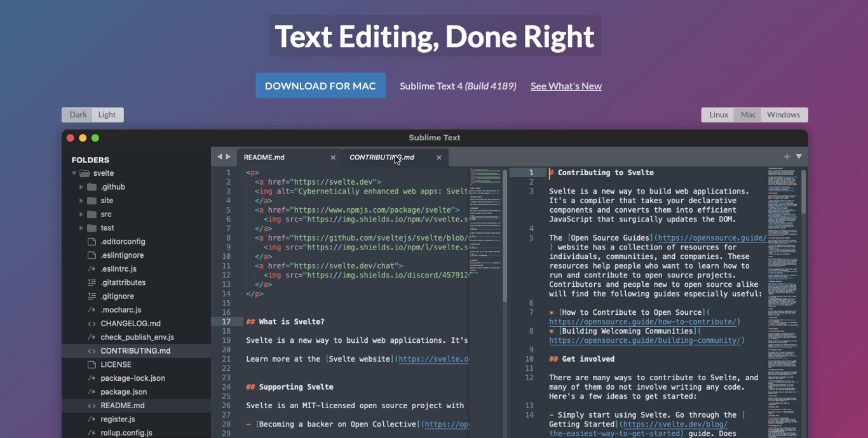
Task: Click the .eslintrc.js script icon
Action: pyautogui.click(x=92, y=269)
